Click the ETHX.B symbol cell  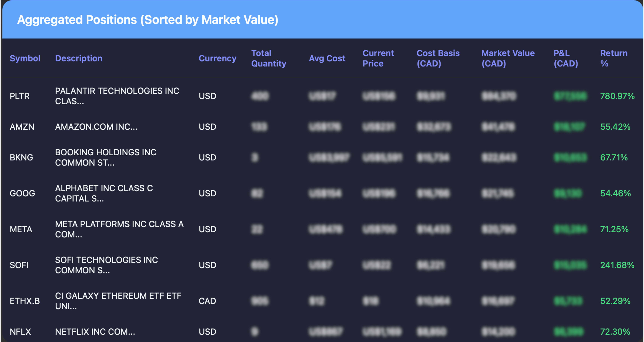25,301
